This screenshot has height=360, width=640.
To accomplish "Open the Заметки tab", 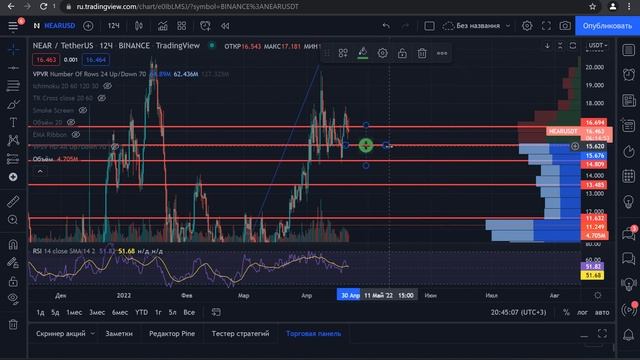I will (119, 333).
